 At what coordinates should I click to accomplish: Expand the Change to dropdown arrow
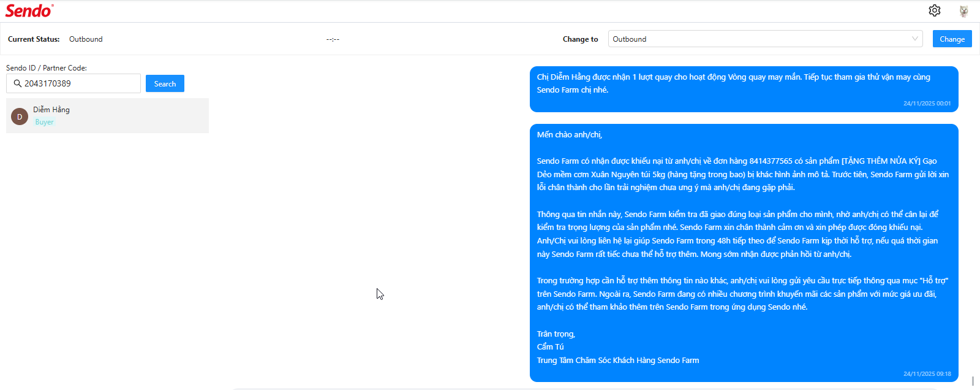pos(915,39)
